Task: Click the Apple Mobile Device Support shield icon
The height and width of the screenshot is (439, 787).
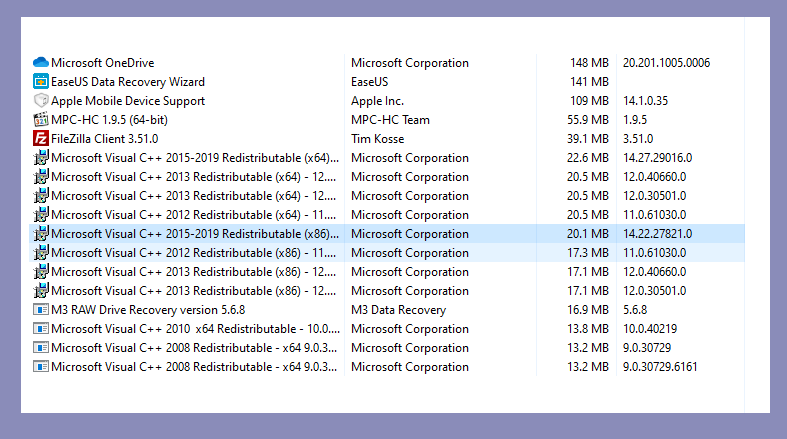Action: tap(41, 100)
